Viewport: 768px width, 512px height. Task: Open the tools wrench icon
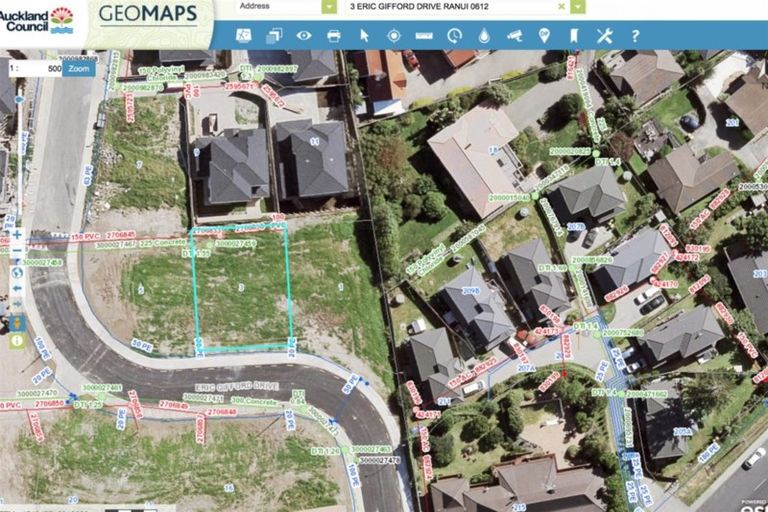[604, 36]
